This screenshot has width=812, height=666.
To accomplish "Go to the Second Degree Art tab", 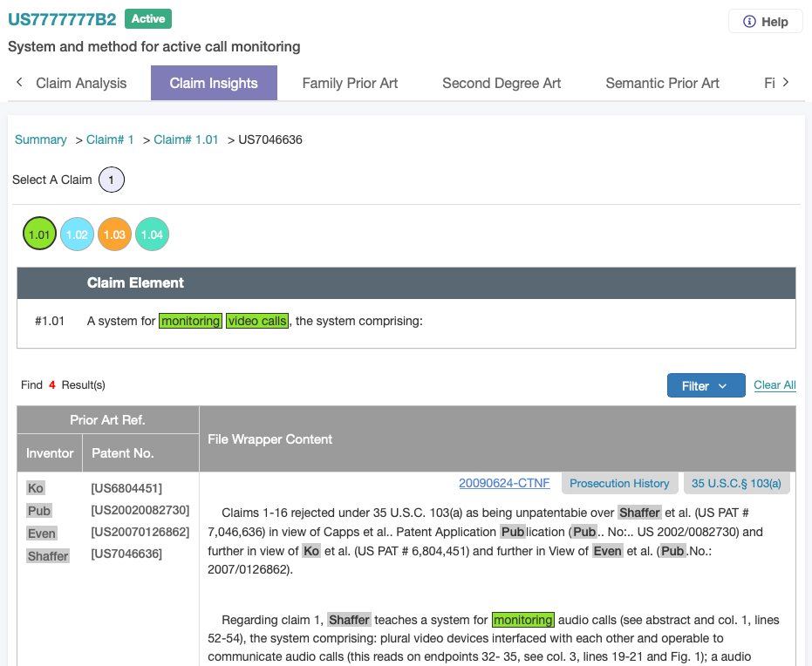I will [x=502, y=84].
